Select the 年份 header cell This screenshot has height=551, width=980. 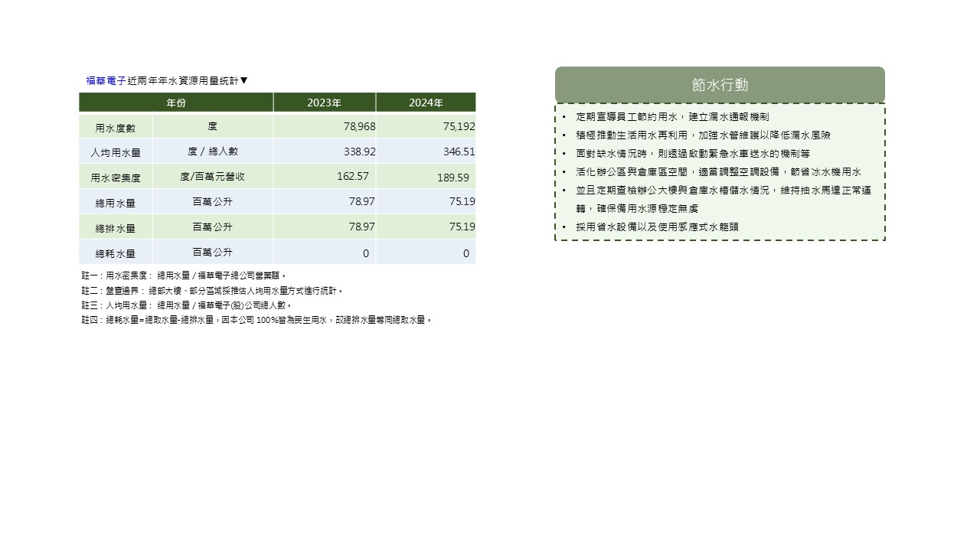coord(176,103)
